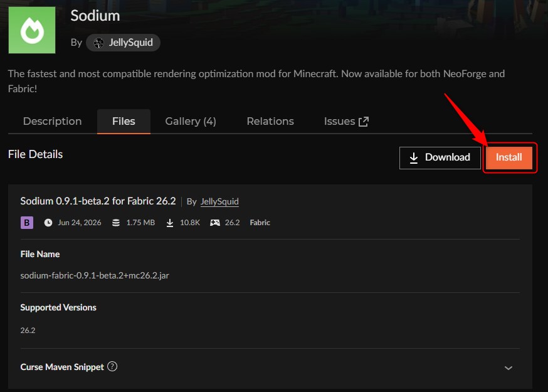Image resolution: width=548 pixels, height=392 pixels.
Task: Open JellySquid author profile chip
Action: 123,43
